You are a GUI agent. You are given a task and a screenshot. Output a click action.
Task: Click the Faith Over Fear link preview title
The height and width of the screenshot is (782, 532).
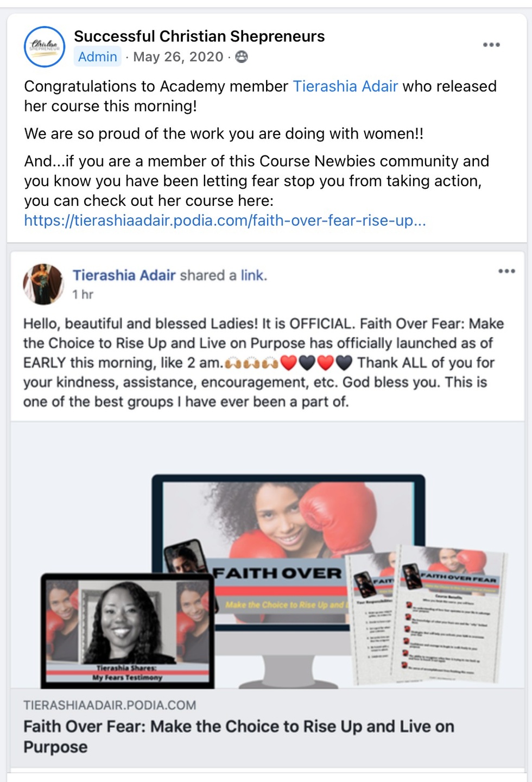coord(239,736)
